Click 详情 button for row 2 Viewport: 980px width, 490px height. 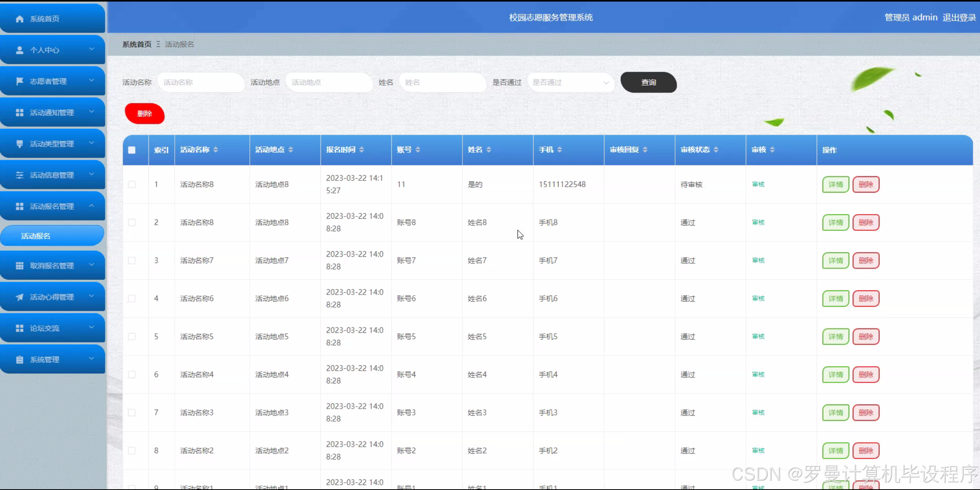(x=835, y=222)
